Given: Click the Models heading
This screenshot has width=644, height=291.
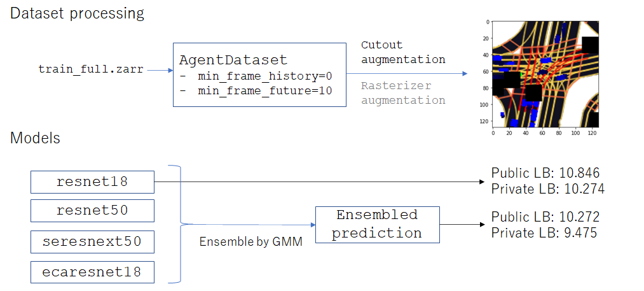Looking at the screenshot, I should [x=36, y=138].
